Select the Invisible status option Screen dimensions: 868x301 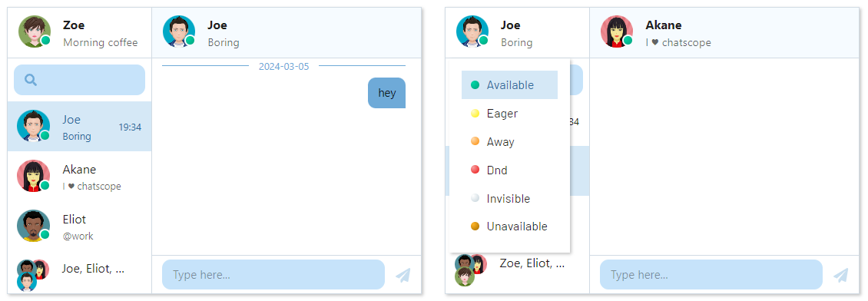point(509,199)
